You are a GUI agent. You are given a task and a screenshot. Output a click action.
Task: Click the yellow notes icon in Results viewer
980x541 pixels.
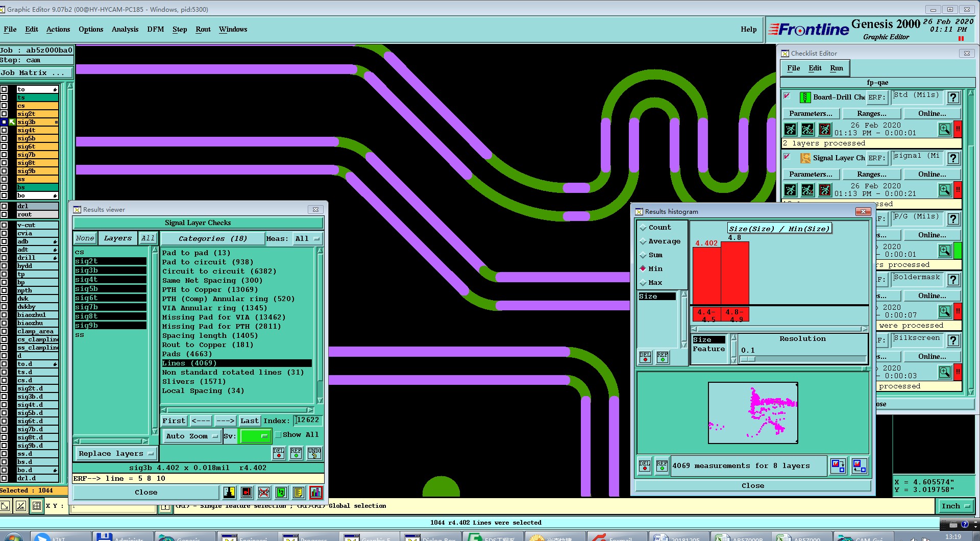(299, 492)
